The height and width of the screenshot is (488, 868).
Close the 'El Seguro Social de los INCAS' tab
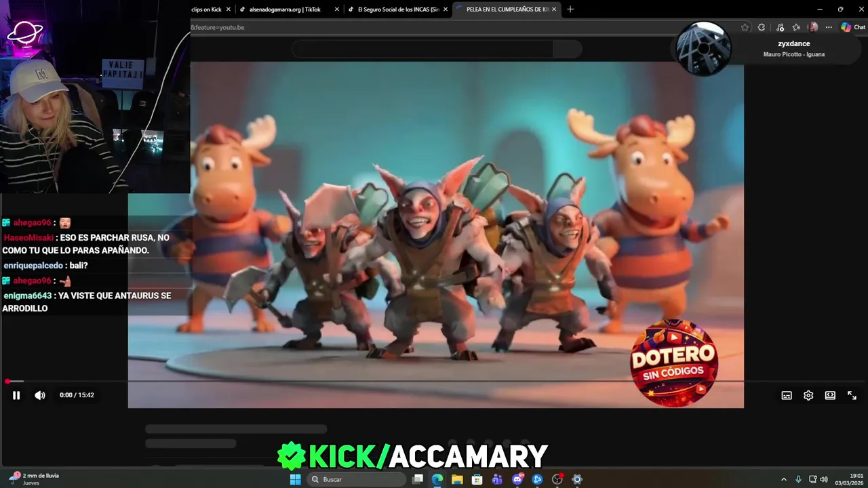click(446, 9)
